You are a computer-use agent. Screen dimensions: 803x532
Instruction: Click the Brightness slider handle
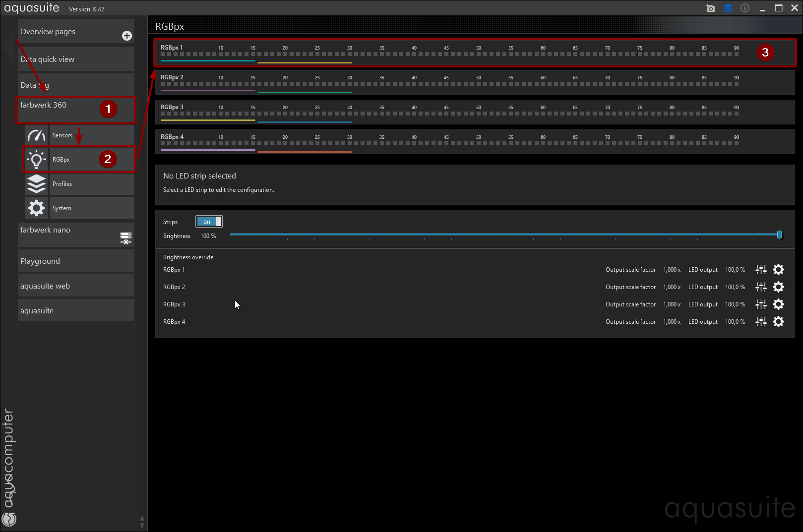(x=779, y=235)
